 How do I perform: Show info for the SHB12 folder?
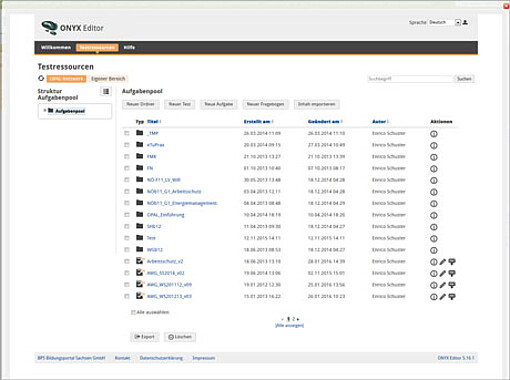point(433,227)
